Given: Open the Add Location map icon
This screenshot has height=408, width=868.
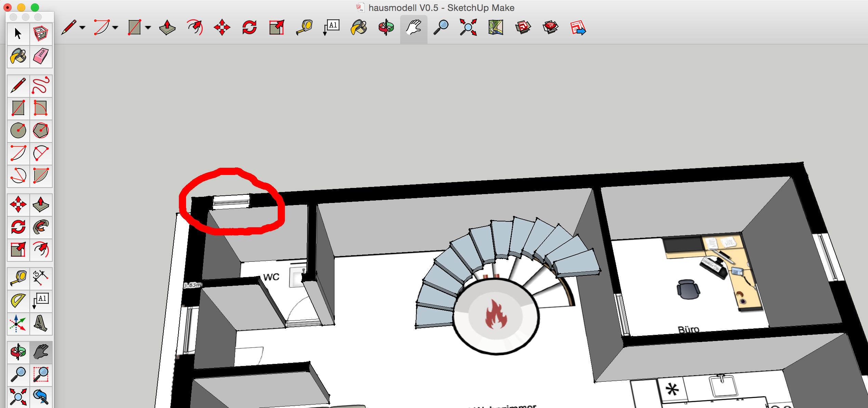Looking at the screenshot, I should 496,27.
